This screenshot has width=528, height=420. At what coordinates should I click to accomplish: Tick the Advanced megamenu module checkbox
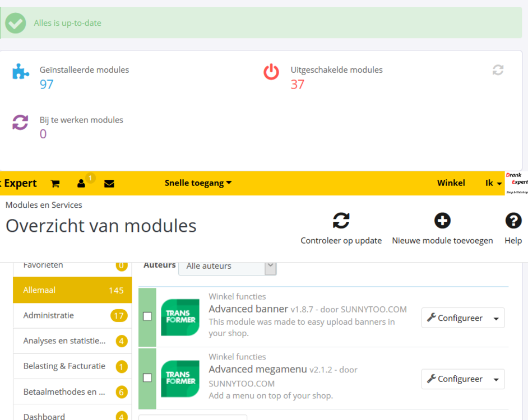point(147,378)
